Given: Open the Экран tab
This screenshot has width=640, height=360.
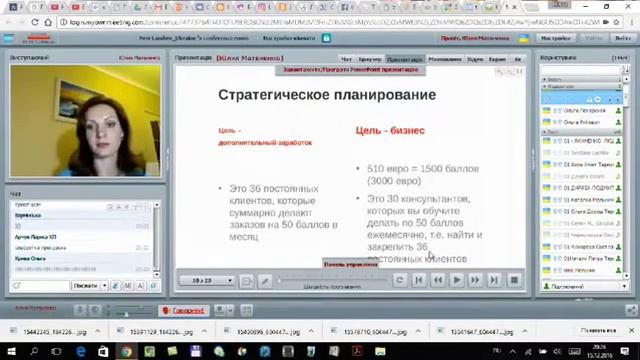Looking at the screenshot, I should pyautogui.click(x=497, y=59).
